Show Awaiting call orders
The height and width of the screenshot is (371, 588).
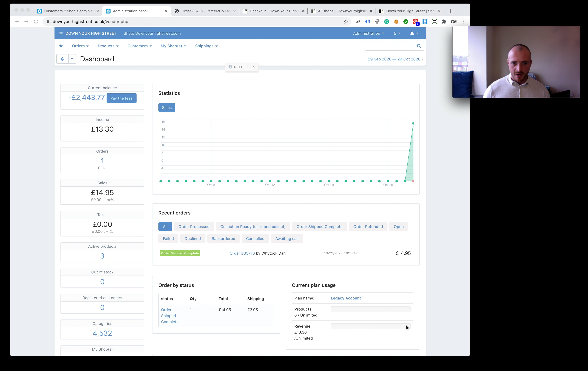pos(287,238)
